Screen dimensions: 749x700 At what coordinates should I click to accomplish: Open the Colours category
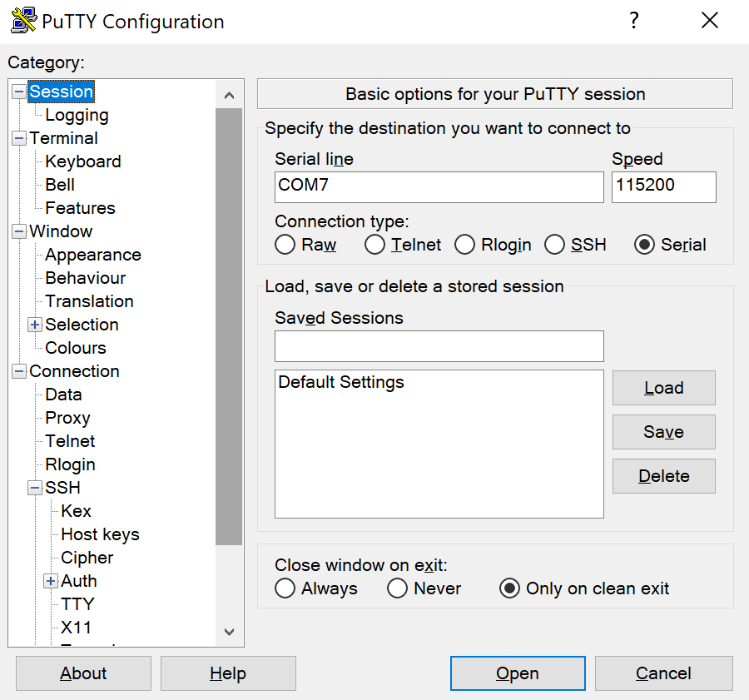point(76,348)
